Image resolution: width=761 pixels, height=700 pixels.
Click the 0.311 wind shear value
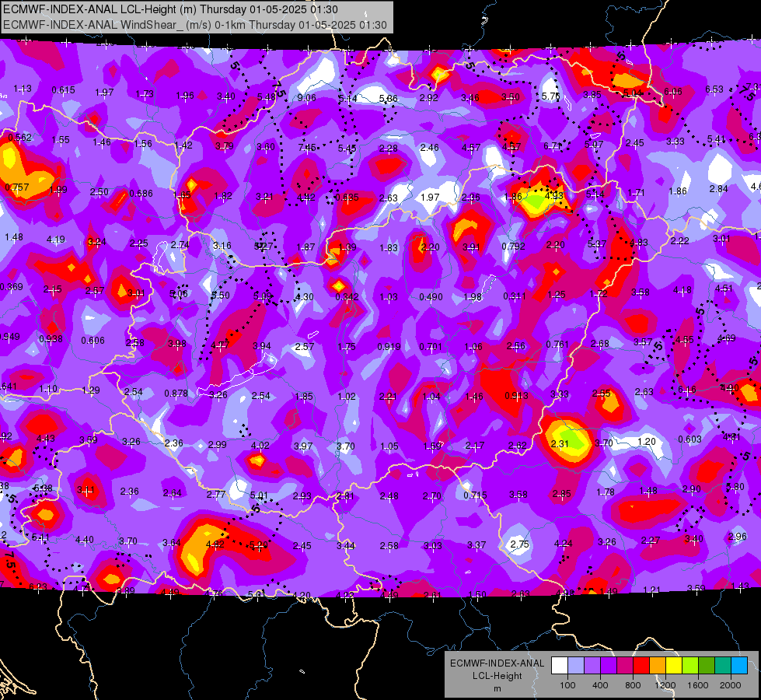pyautogui.click(x=515, y=296)
